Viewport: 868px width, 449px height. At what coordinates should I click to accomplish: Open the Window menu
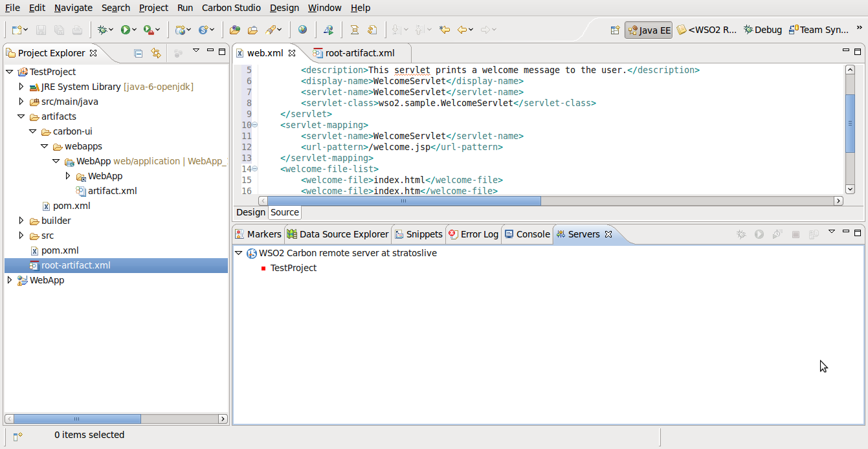pyautogui.click(x=324, y=8)
